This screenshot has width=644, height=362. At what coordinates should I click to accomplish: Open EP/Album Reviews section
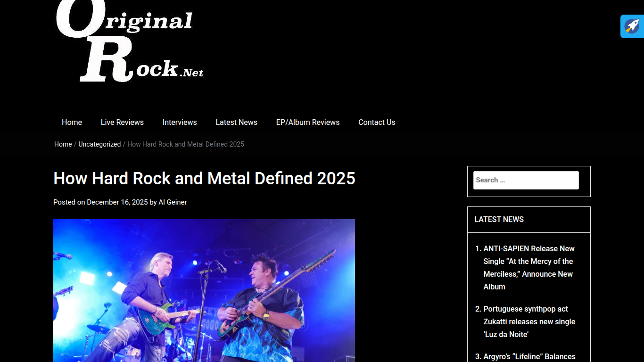point(308,122)
